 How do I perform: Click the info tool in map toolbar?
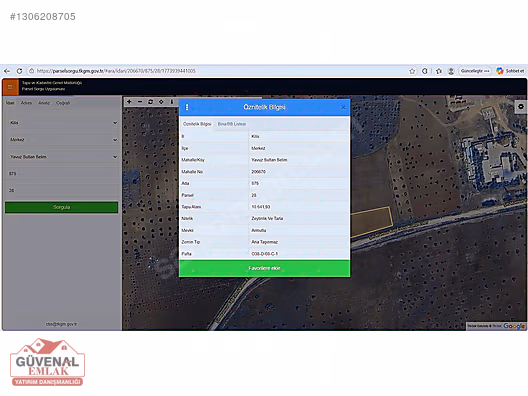pos(172,102)
